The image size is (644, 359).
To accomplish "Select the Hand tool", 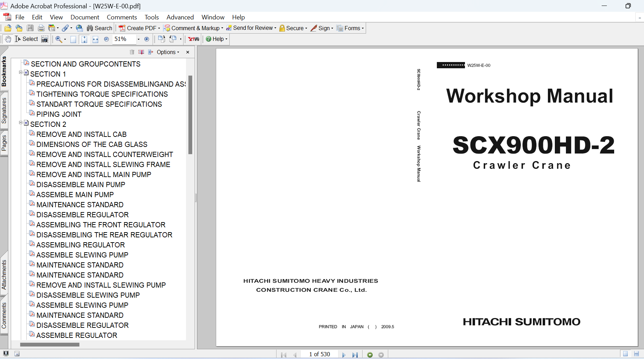I will coord(8,39).
